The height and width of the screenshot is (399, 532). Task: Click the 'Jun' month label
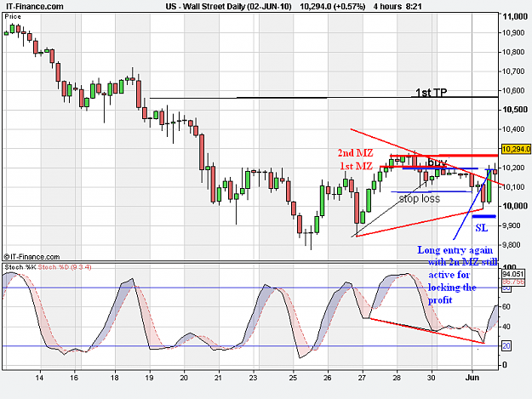[472, 378]
